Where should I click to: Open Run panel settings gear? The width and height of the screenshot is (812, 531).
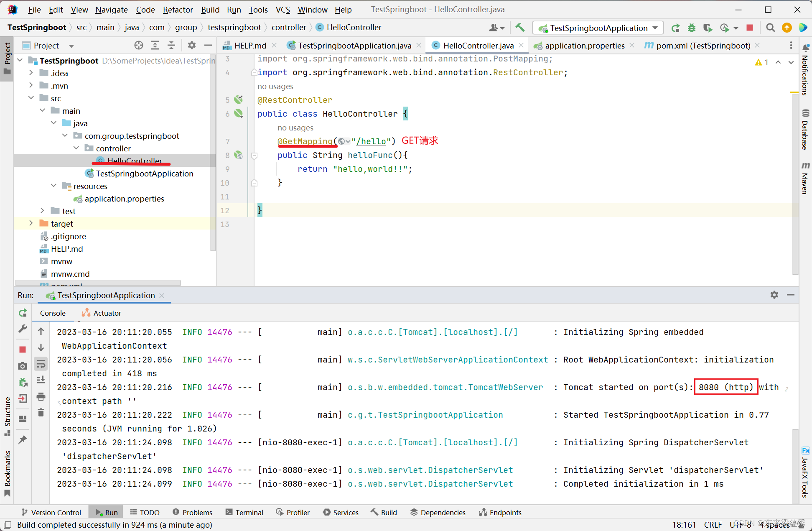point(774,295)
